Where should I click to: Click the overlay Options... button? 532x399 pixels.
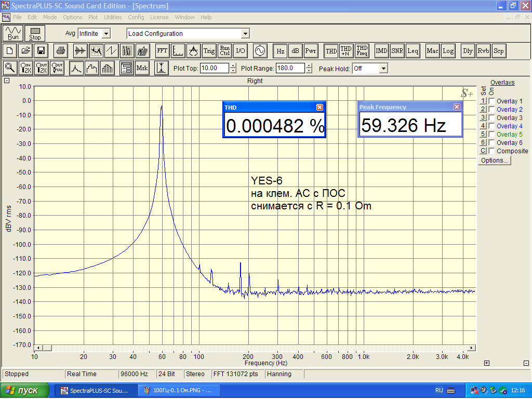pos(494,161)
